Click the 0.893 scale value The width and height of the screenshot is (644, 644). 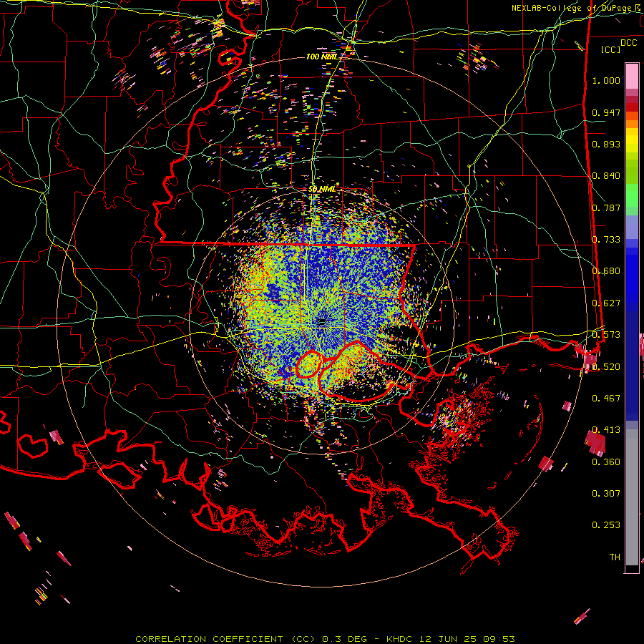[606, 144]
